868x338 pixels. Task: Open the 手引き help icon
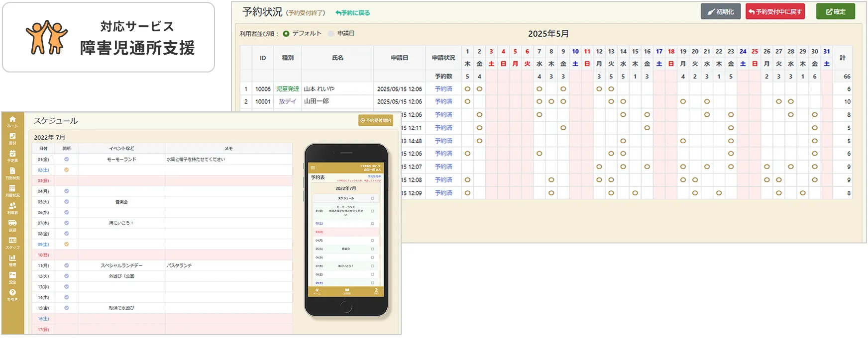(x=12, y=296)
